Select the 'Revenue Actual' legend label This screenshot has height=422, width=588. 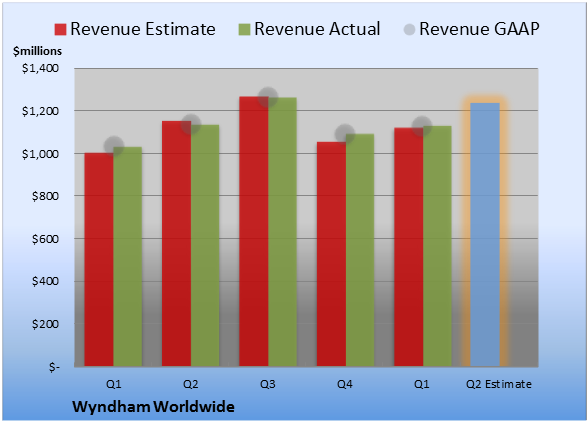317,29
